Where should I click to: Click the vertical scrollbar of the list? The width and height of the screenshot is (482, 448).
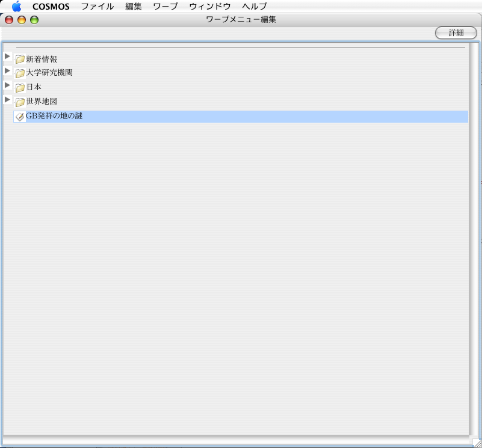tap(475, 238)
